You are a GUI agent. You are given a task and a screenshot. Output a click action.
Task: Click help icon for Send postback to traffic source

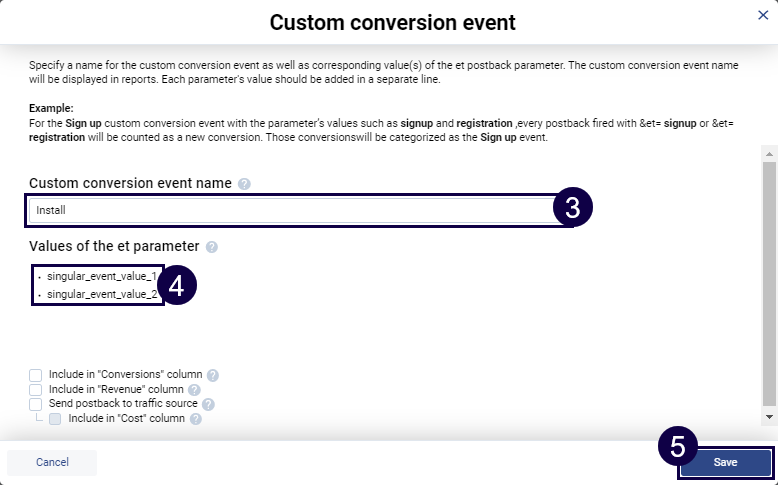coord(208,404)
